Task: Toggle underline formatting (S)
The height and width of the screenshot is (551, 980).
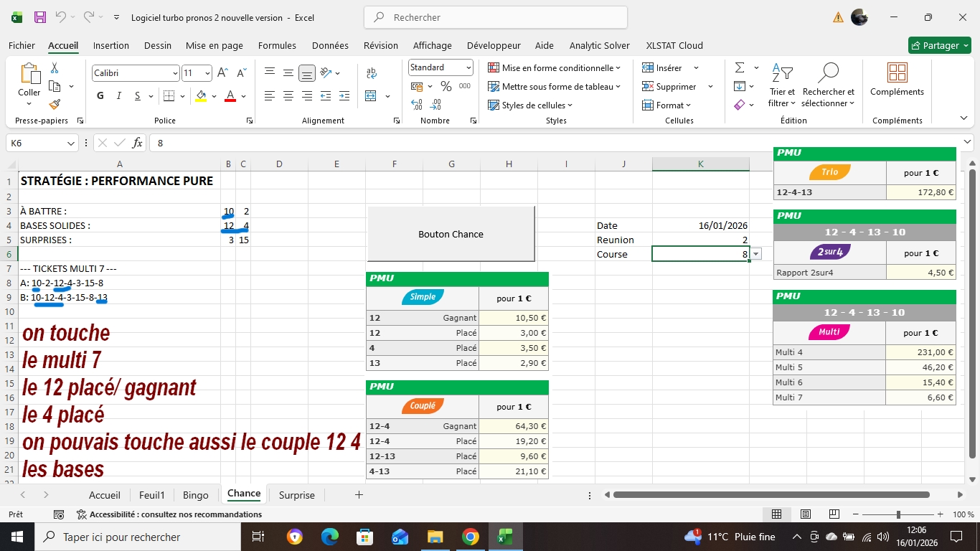Action: 138,96
